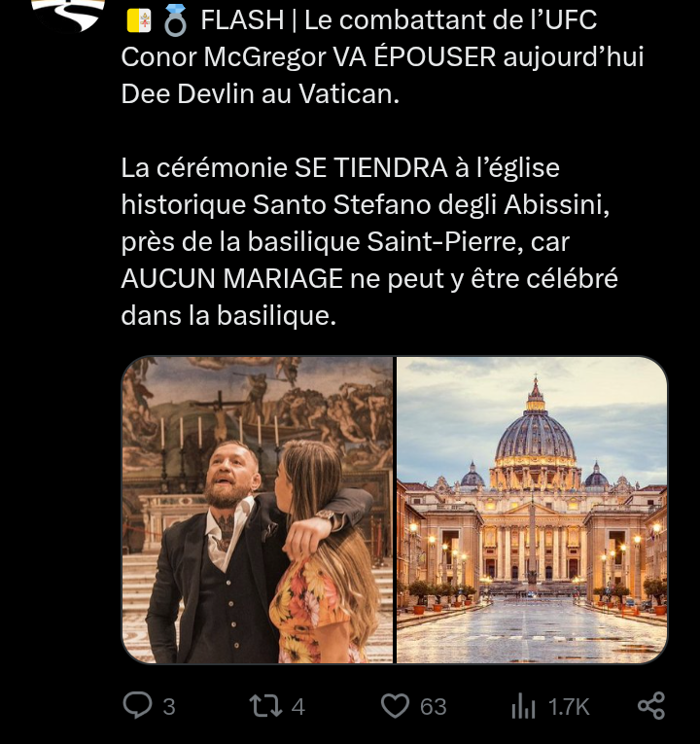Screen dimensions: 700x744
Task: Share the tweet using the share icon
Action: pyautogui.click(x=650, y=706)
